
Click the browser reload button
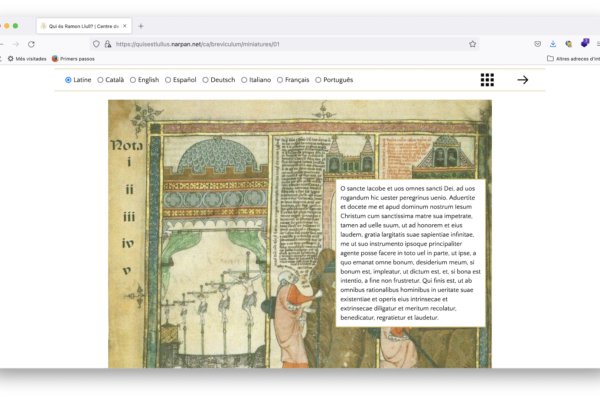pyautogui.click(x=31, y=44)
